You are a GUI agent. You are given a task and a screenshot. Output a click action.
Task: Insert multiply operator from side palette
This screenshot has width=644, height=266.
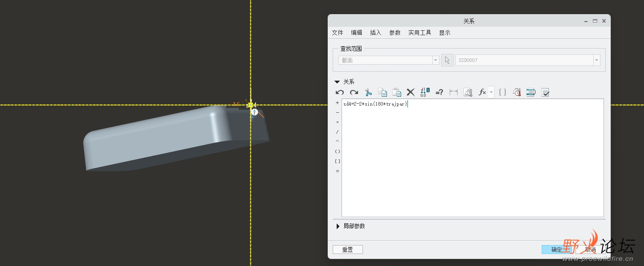click(x=338, y=122)
